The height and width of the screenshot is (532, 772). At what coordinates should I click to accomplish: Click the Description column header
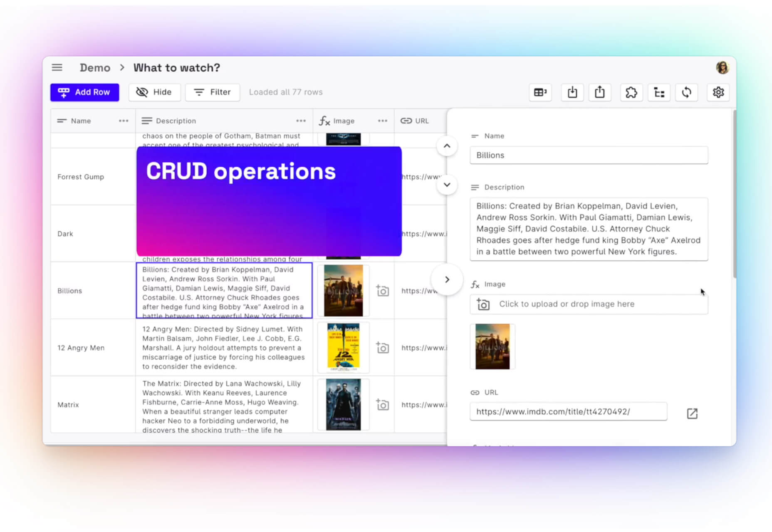pyautogui.click(x=224, y=121)
